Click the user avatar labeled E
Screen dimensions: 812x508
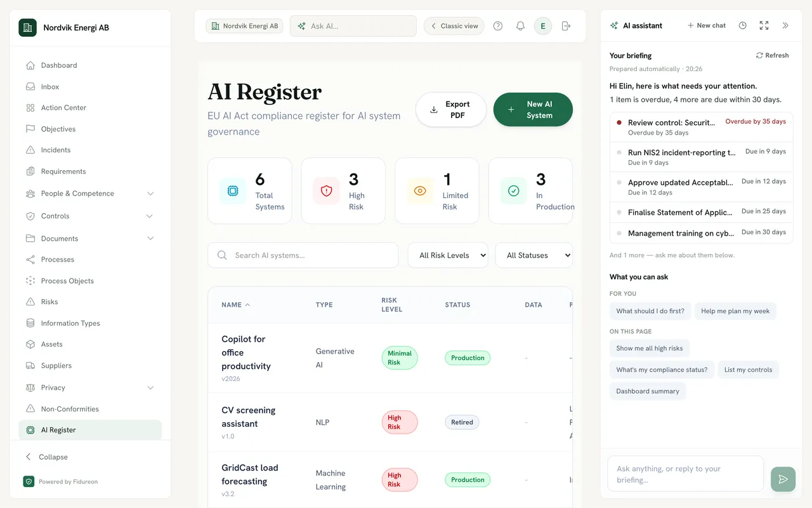pos(543,26)
